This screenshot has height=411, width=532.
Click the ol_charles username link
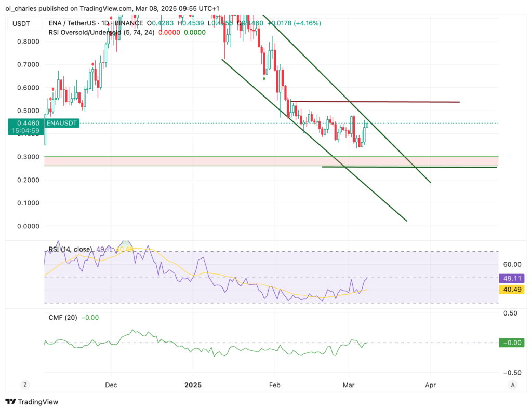point(20,8)
